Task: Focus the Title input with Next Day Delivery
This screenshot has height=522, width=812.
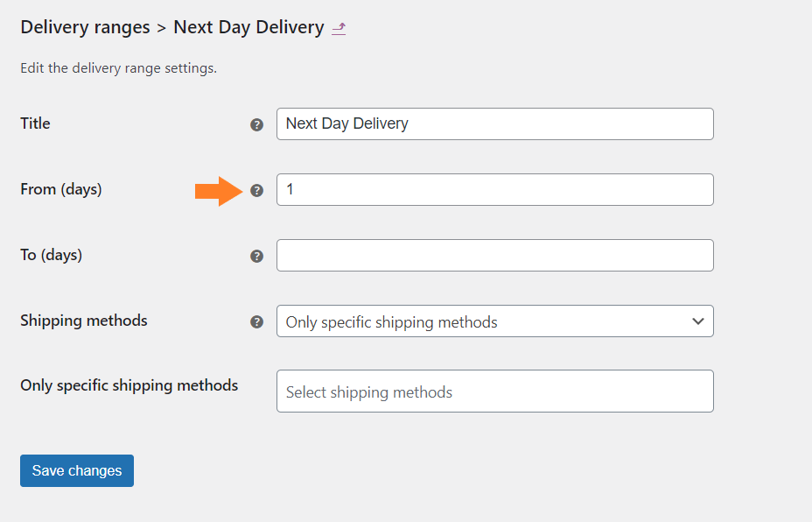Action: coord(495,123)
